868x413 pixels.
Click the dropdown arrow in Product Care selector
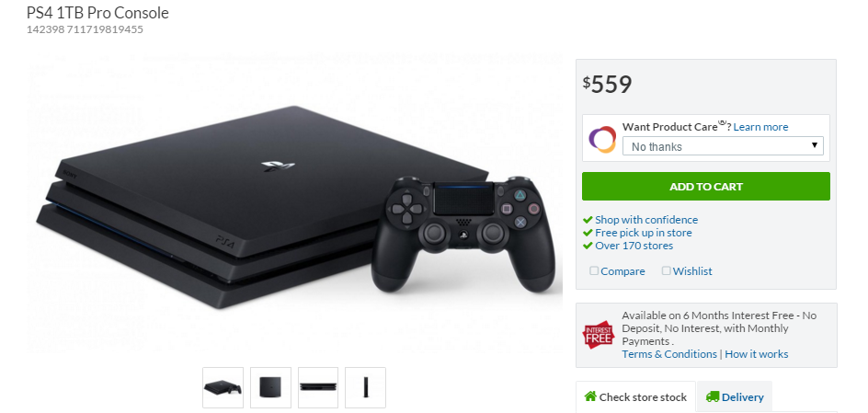815,145
